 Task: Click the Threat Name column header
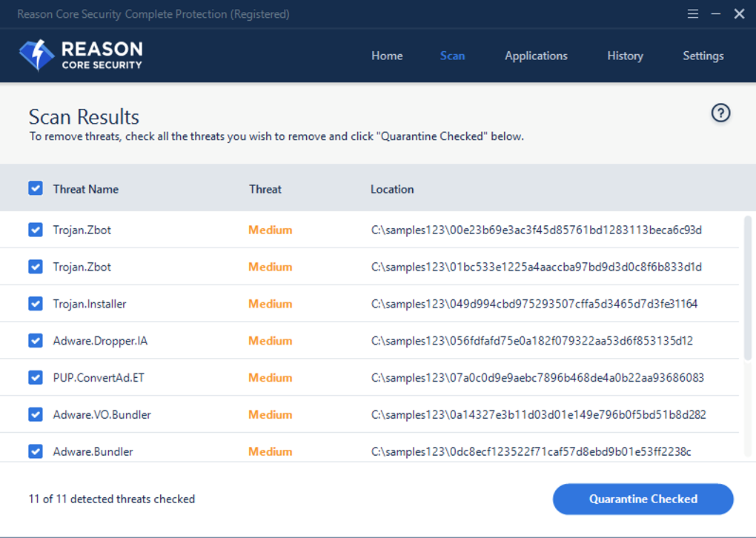[86, 189]
